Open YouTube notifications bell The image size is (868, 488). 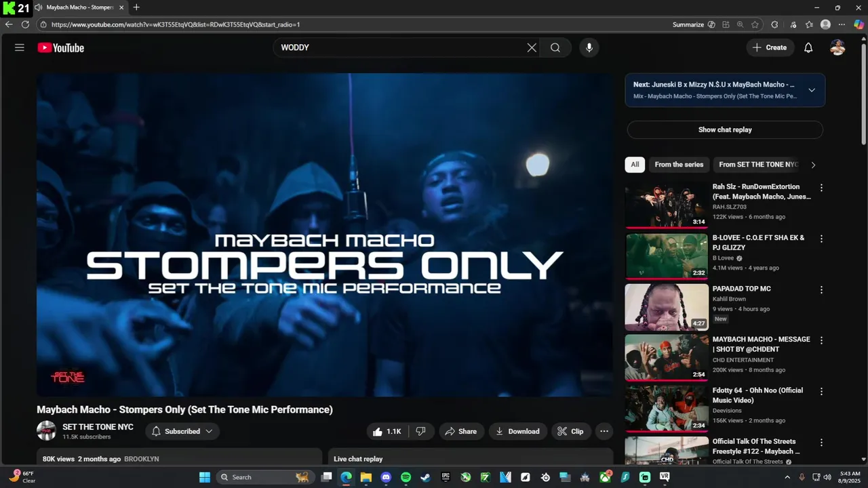point(808,47)
